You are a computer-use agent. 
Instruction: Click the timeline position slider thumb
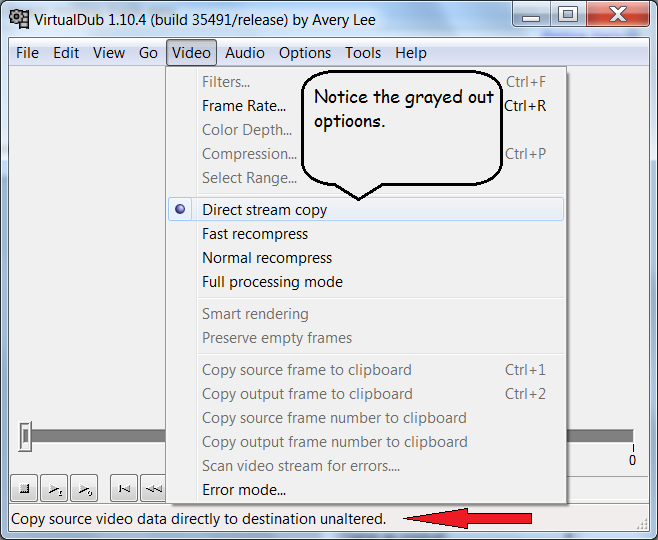click(25, 436)
